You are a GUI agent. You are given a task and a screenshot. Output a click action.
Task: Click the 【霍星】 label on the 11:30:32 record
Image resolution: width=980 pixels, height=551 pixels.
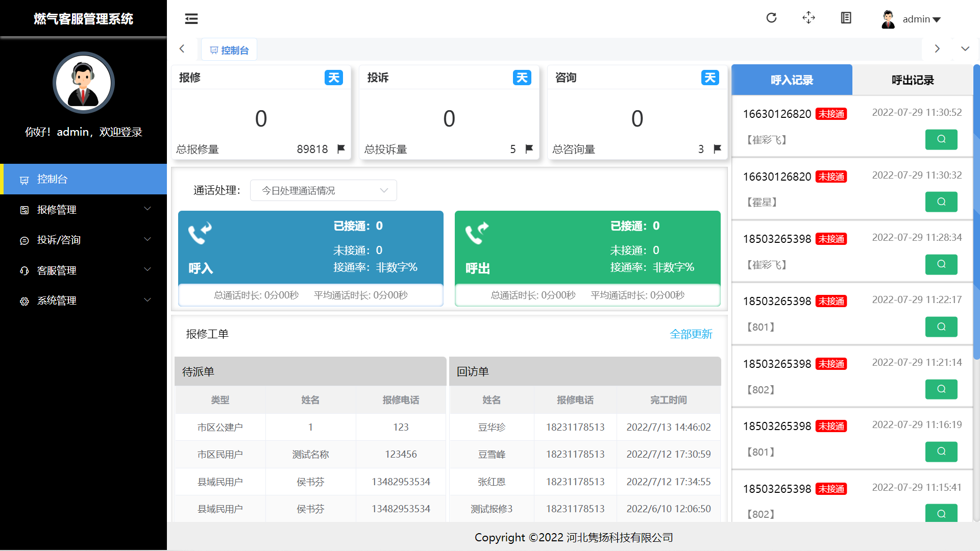click(762, 202)
